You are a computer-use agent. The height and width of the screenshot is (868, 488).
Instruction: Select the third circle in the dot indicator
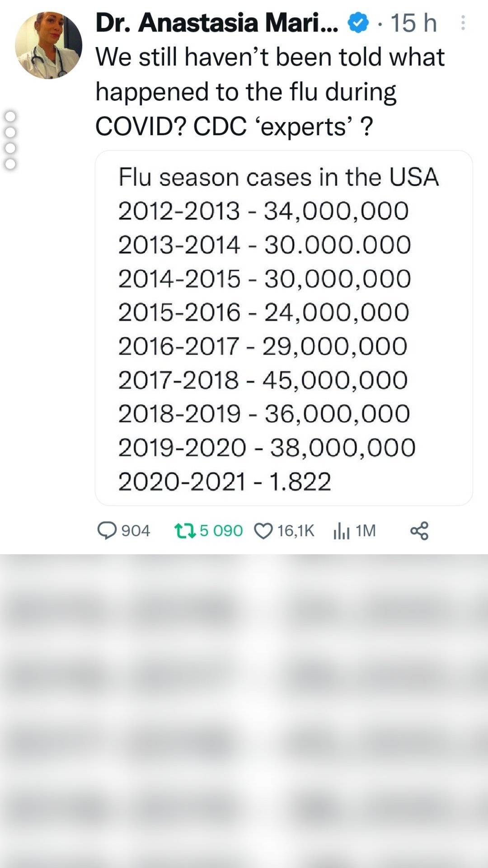[x=10, y=148]
